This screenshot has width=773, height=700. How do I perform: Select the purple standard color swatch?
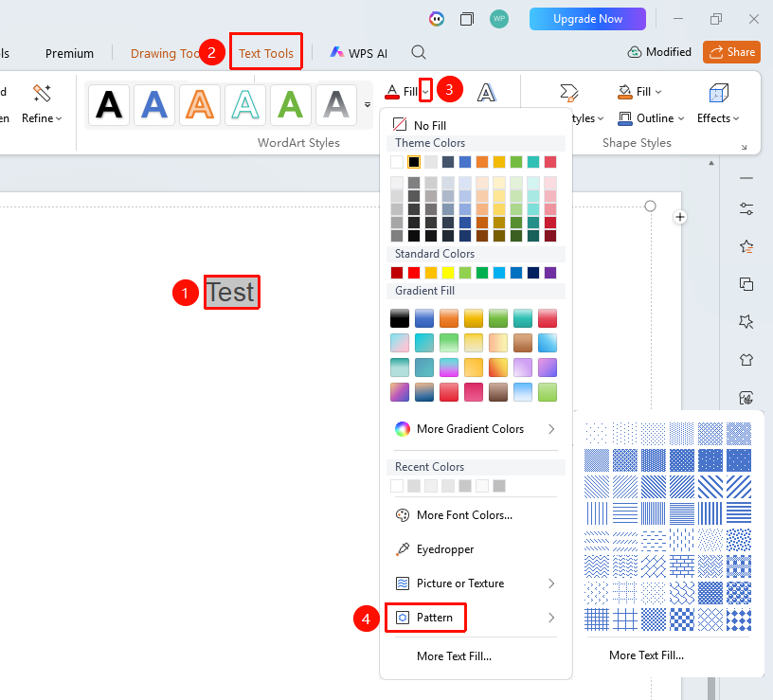550,273
